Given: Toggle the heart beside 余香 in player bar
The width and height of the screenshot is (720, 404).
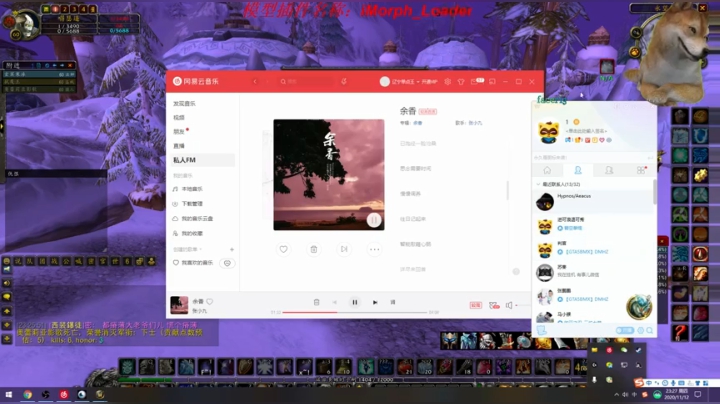Looking at the screenshot, I should [x=210, y=302].
